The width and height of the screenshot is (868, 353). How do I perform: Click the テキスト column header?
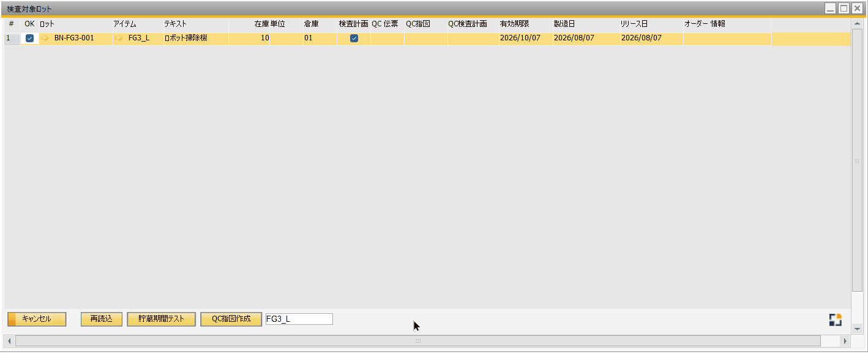196,24
